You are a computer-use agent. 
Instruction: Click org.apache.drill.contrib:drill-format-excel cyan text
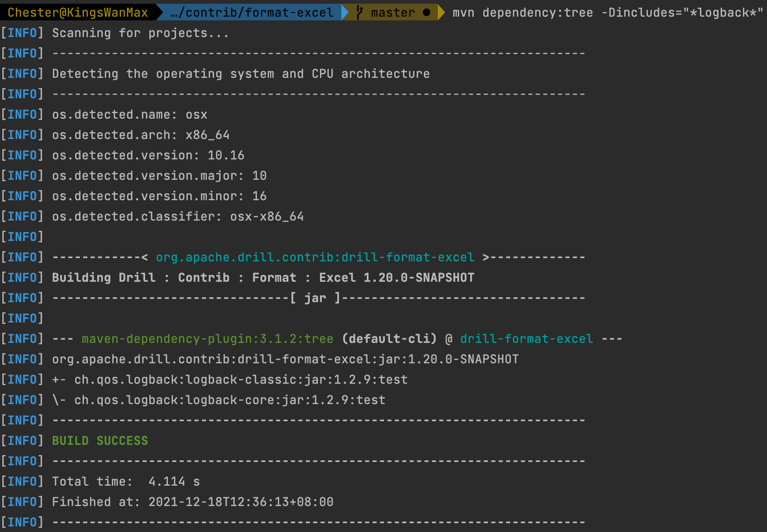(315, 257)
